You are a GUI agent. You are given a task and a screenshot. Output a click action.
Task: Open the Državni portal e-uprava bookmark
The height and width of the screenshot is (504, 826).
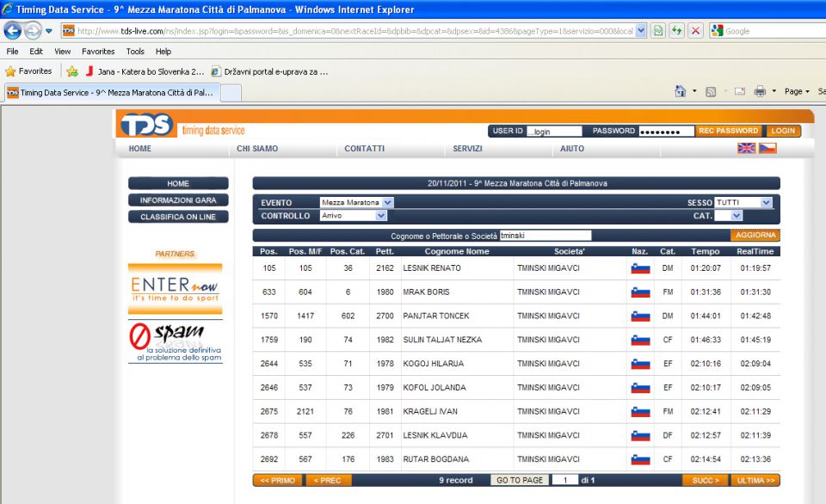click(269, 71)
